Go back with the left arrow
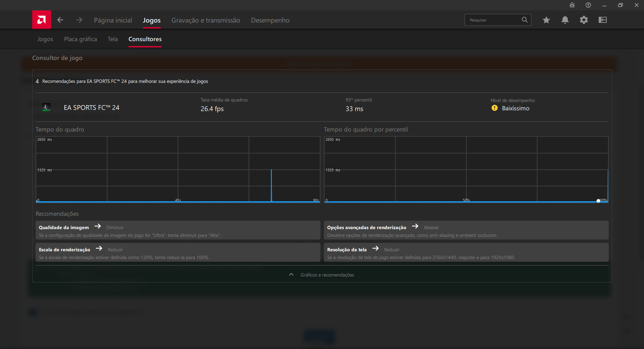The height and width of the screenshot is (349, 644). tap(60, 20)
